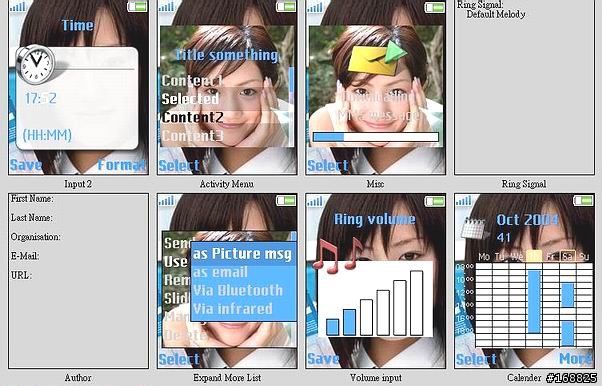Click the Default Melody text
This screenshot has height=386, width=602.
[x=496, y=15]
